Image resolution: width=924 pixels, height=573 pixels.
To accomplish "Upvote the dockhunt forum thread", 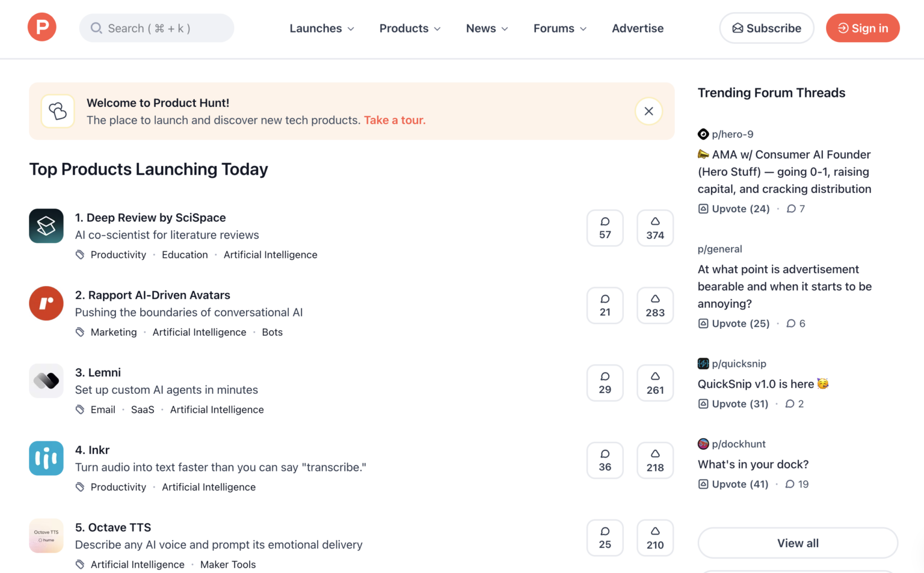I will 733,484.
